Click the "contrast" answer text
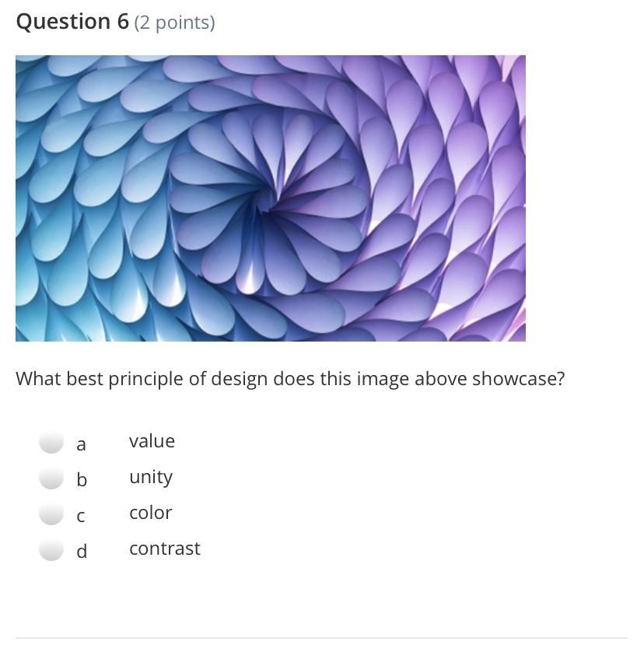This screenshot has width=644, height=645. (164, 549)
